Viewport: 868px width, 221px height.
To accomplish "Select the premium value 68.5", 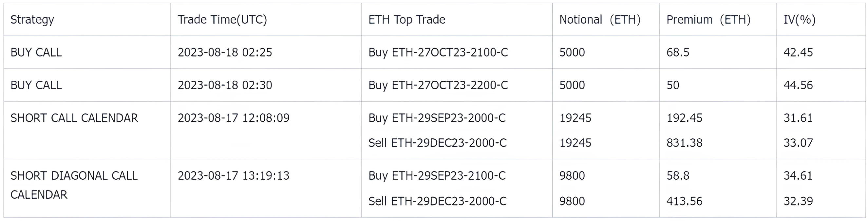I will pos(678,52).
